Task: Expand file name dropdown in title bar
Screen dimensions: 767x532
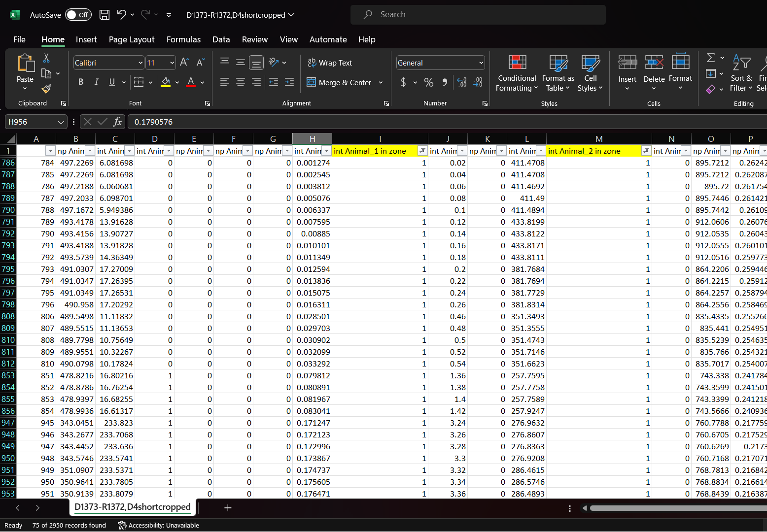Action: coord(291,15)
